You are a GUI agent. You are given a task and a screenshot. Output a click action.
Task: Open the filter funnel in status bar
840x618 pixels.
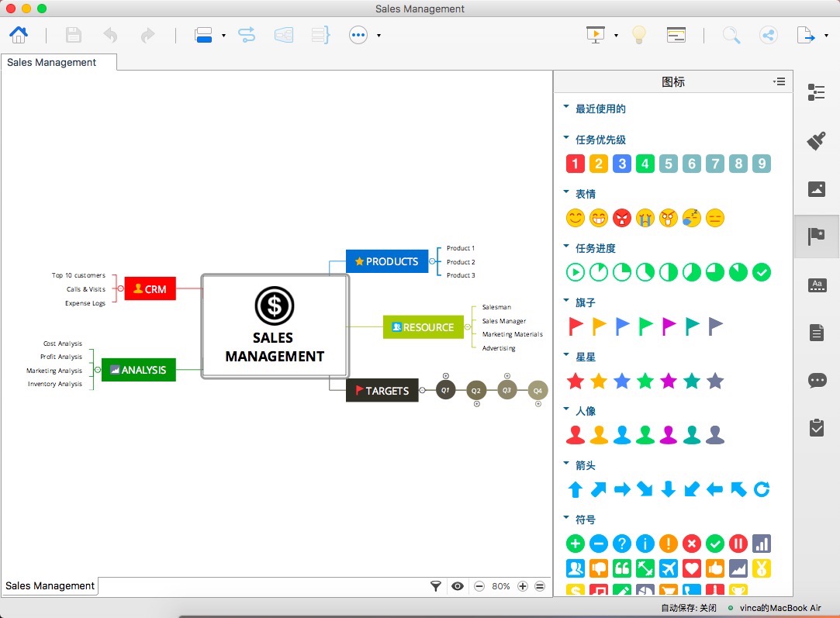[x=436, y=586]
